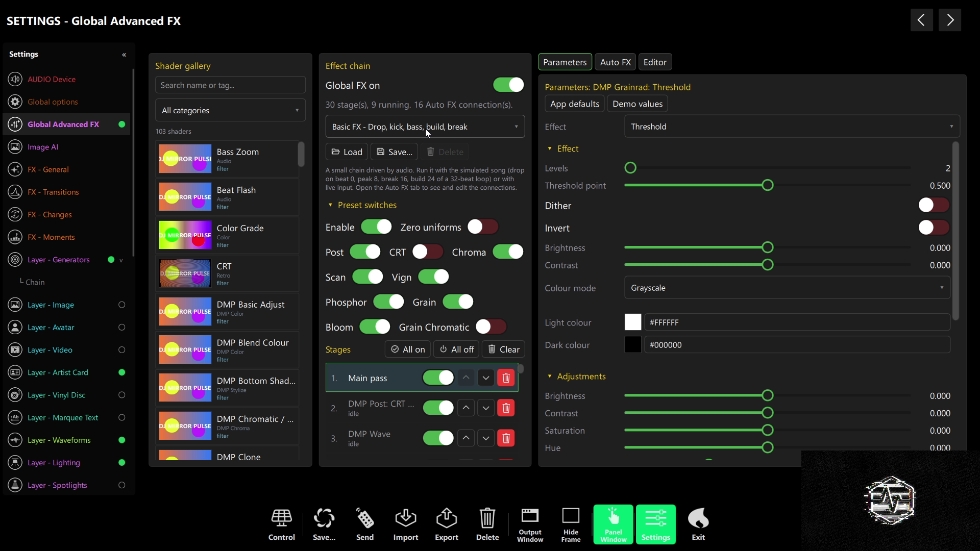Open the Effect Threshold dropdown
The width and height of the screenshot is (980, 551).
(792, 127)
